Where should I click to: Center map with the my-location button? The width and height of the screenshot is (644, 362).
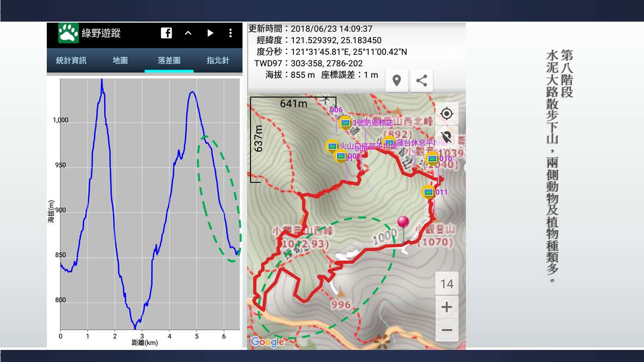(x=446, y=114)
